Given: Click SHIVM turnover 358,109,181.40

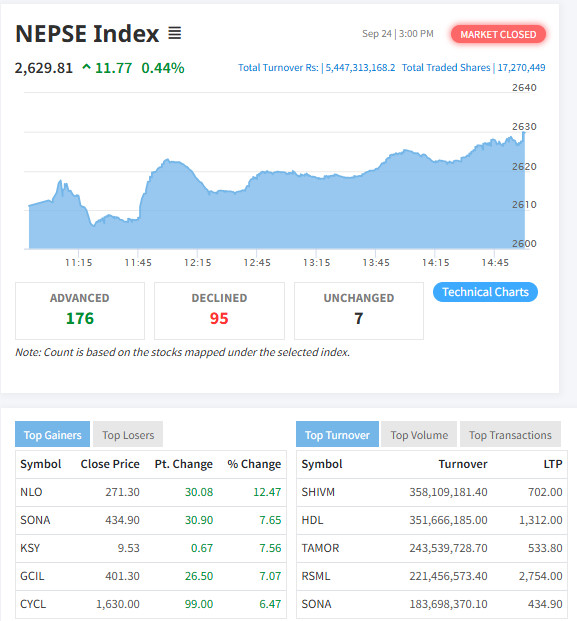Looking at the screenshot, I should click(x=448, y=492).
